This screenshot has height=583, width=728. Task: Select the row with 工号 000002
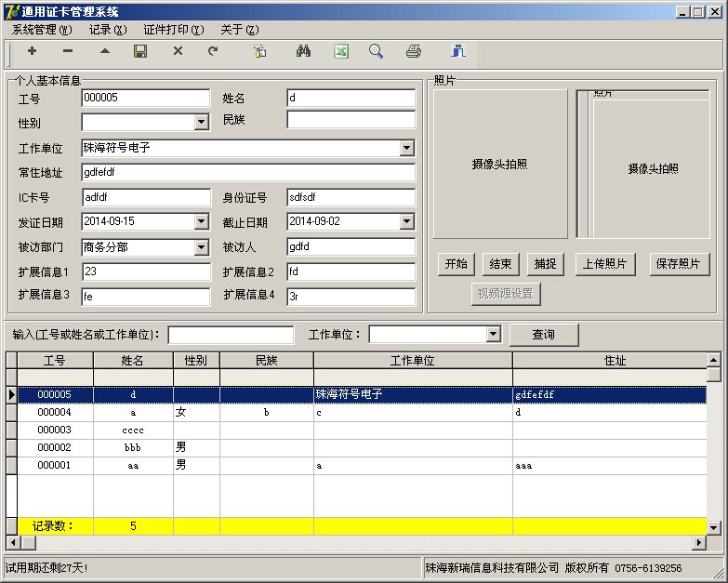[362, 447]
